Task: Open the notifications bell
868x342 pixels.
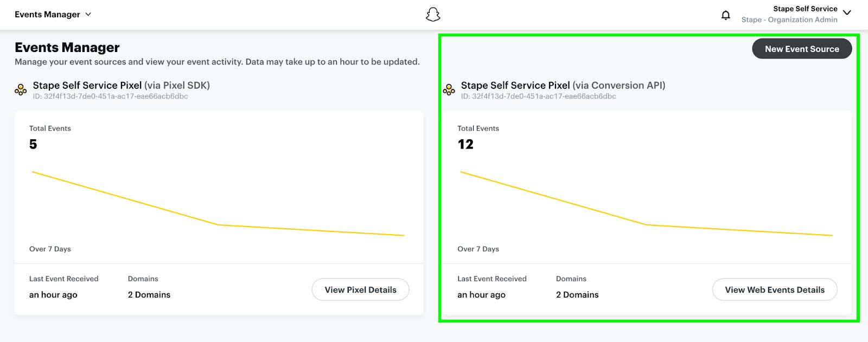Action: click(726, 15)
